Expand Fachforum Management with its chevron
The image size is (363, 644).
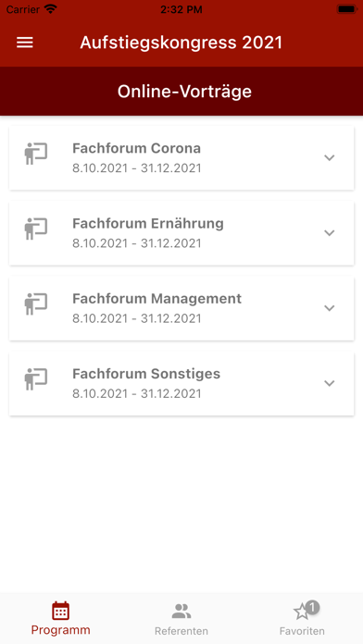pyautogui.click(x=330, y=308)
